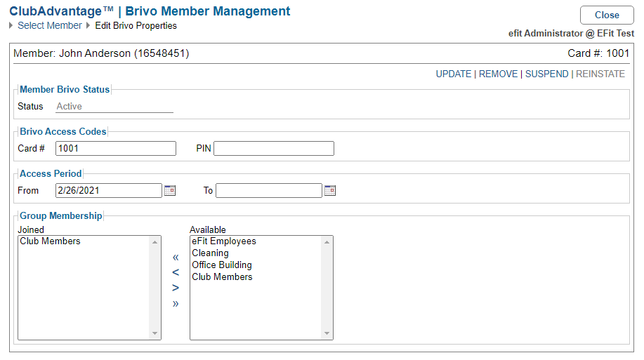Remove all groups with double right arrow

point(176,303)
